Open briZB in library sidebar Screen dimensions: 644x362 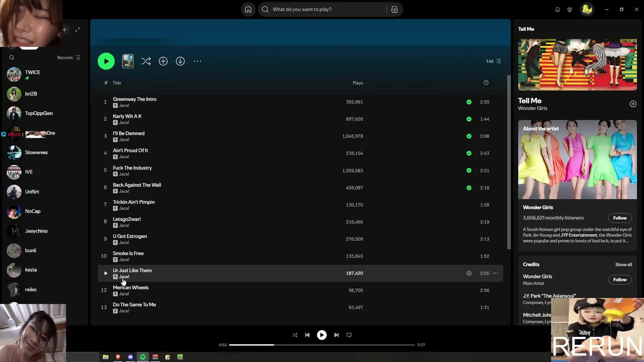[x=44, y=94]
